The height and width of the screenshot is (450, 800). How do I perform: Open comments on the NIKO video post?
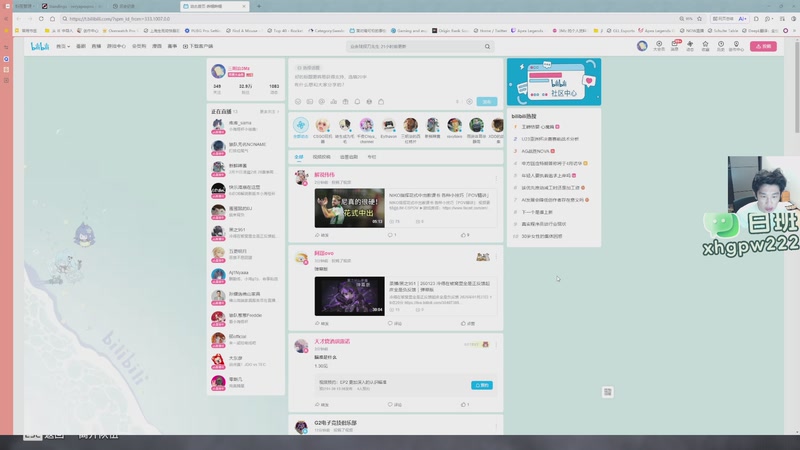[x=392, y=235]
